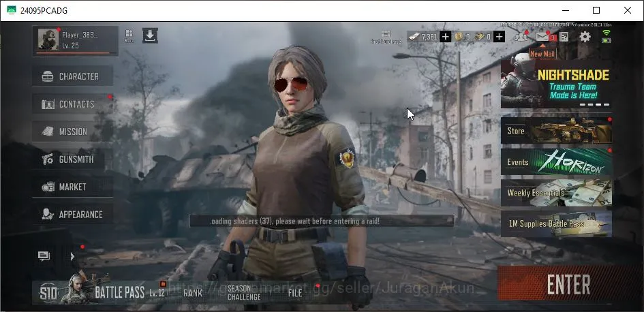Click the Battle Pass Lv. 12 label
644x312 pixels.
[157, 293]
